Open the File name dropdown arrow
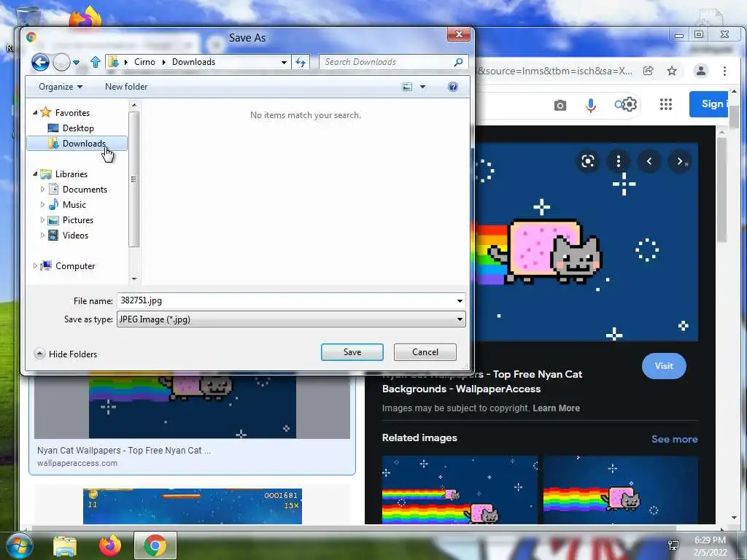The image size is (747, 560). tap(460, 301)
